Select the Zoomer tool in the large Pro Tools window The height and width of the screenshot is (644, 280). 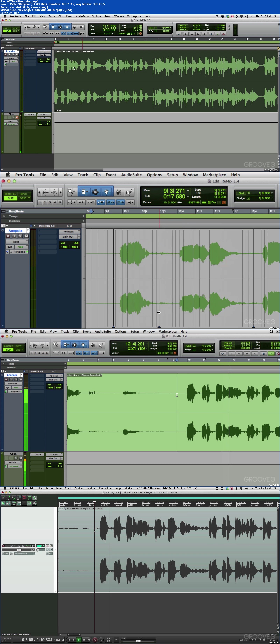71,192
